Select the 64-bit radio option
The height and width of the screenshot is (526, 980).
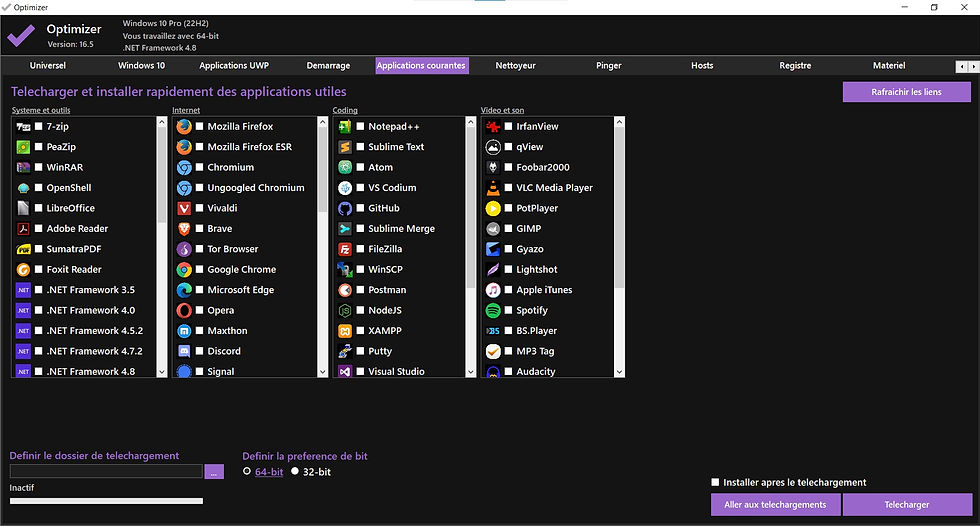247,472
